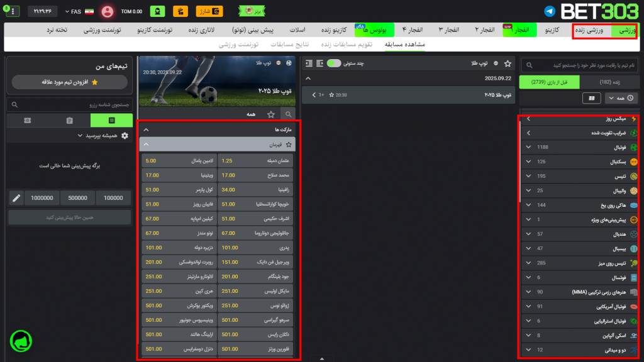Screen dimensions: 644x362
Task: Favorite the قهرمان market with star
Action: (289, 145)
